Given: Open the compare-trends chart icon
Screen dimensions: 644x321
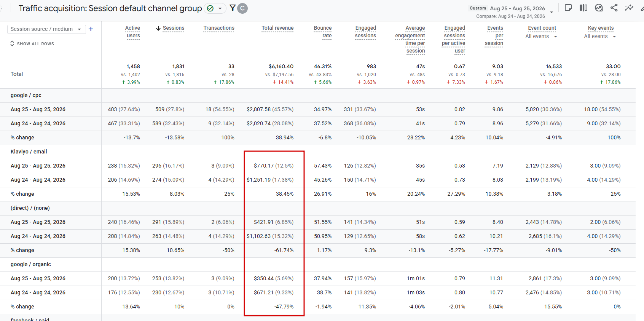Looking at the screenshot, I should 599,8.
